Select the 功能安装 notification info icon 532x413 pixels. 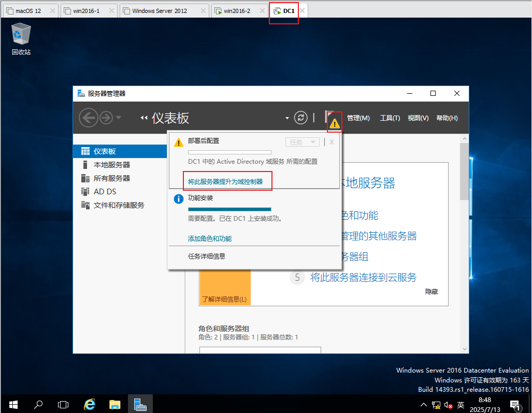pos(179,199)
